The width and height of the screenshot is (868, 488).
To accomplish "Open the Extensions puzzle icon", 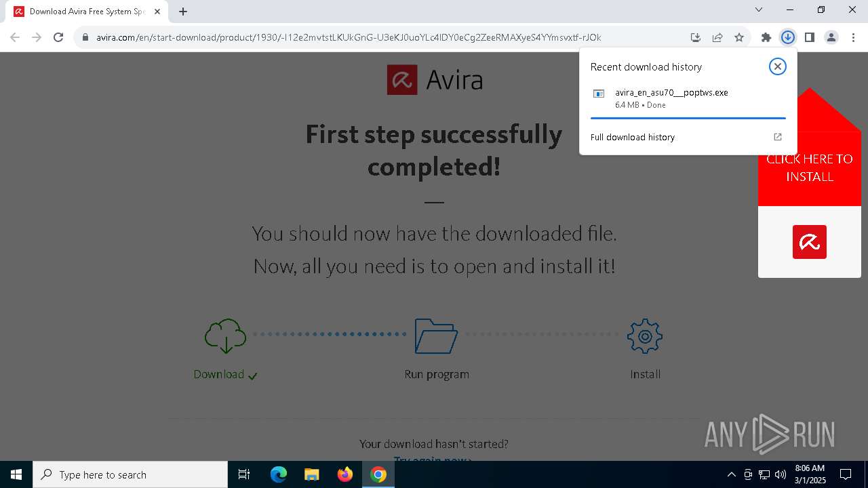I will [x=766, y=37].
